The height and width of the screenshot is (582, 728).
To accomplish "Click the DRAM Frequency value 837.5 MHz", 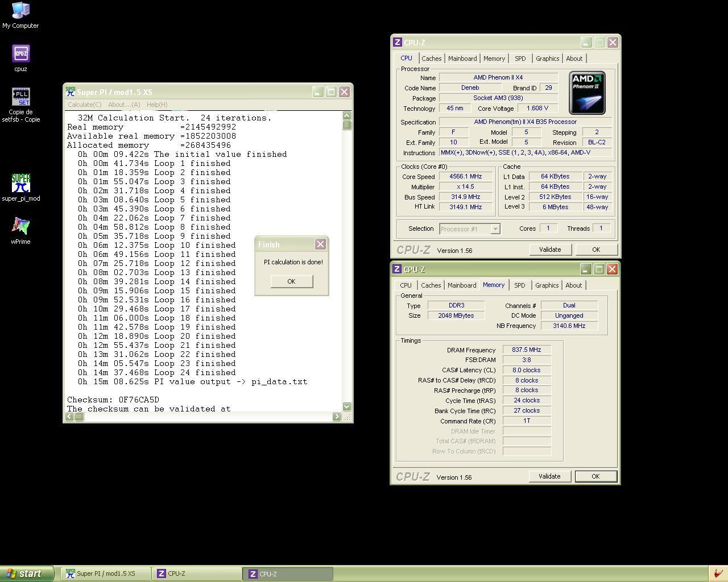I will (x=527, y=350).
